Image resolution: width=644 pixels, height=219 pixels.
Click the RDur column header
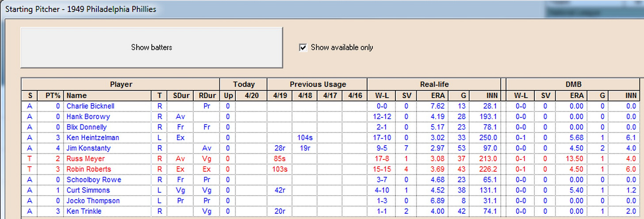(207, 95)
